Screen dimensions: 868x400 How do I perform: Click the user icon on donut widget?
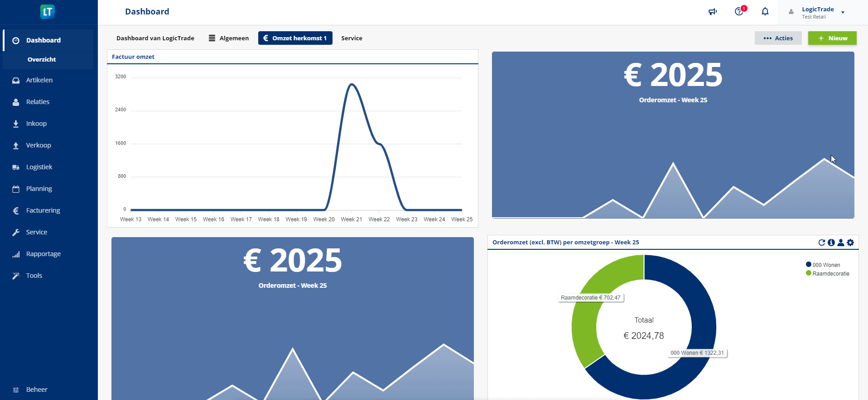click(x=840, y=243)
